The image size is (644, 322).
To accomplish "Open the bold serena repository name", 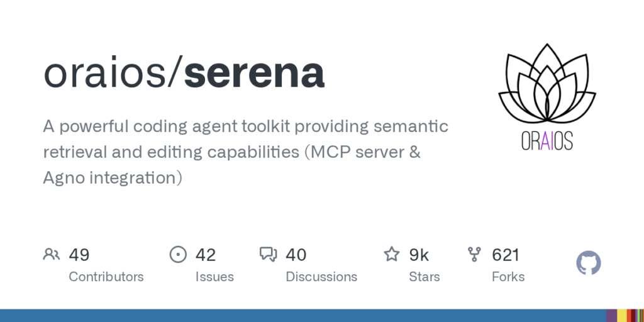I will coord(254,73).
